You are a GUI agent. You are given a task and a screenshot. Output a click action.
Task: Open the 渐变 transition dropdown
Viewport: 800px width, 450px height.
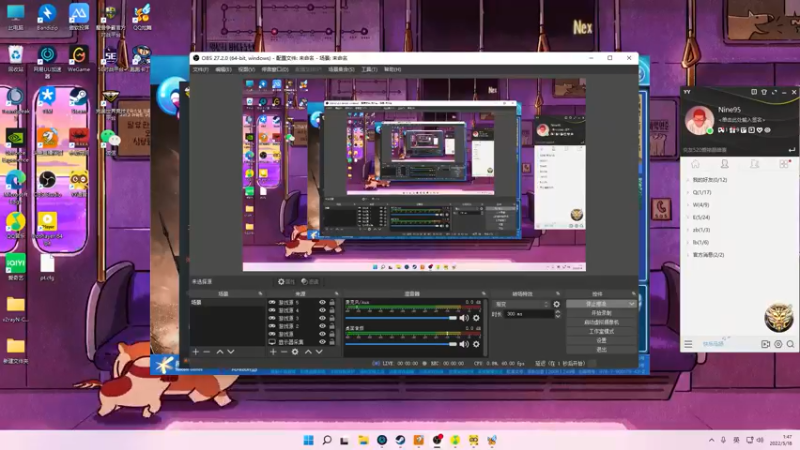click(x=521, y=304)
